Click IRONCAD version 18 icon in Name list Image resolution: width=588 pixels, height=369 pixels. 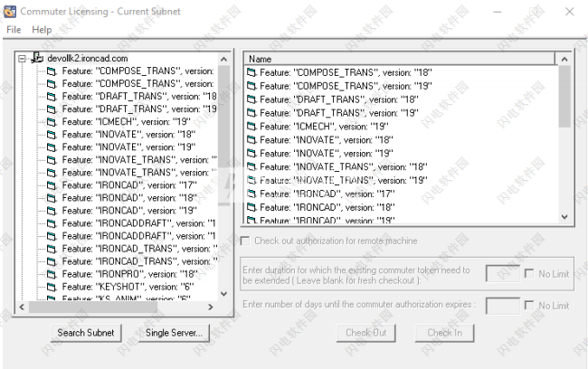[x=251, y=207]
